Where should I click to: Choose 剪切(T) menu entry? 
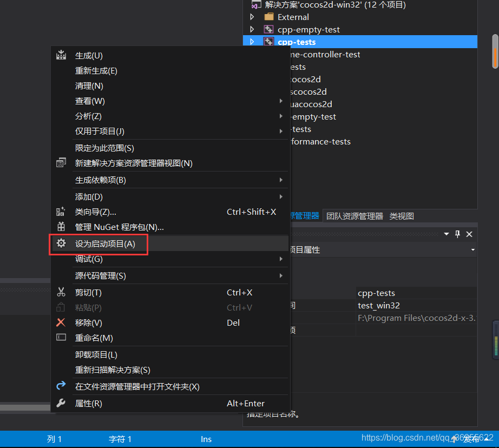pyautogui.click(x=170, y=292)
